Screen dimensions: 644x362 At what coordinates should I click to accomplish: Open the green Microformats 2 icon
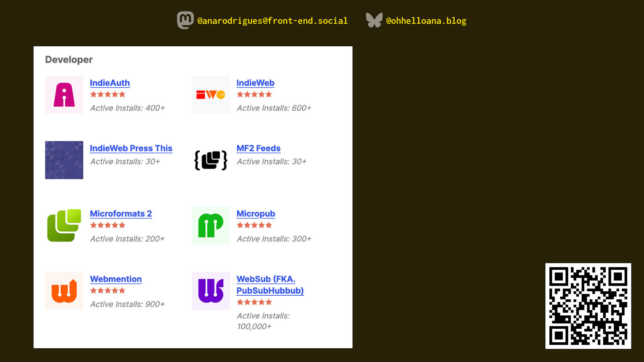64,225
